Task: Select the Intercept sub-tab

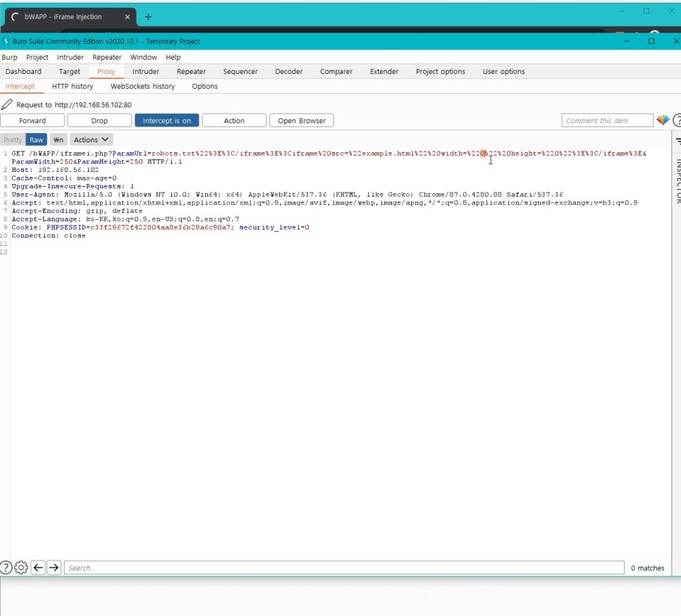Action: click(x=20, y=87)
